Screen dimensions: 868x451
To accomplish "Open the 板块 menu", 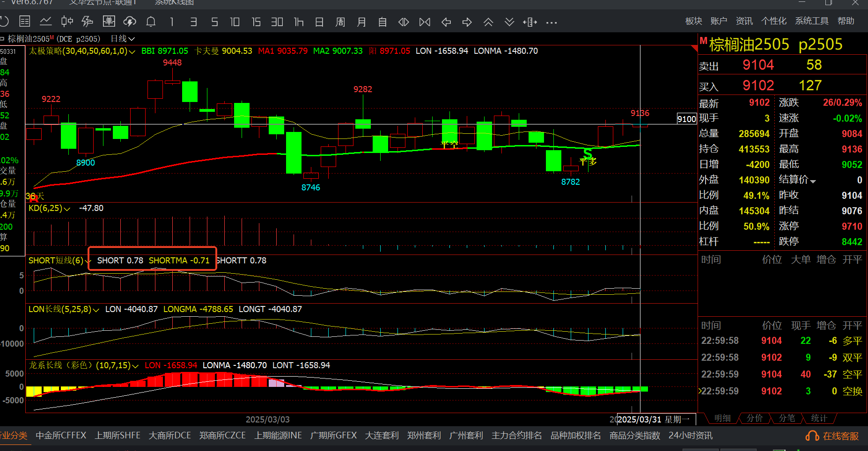I will coord(693,21).
